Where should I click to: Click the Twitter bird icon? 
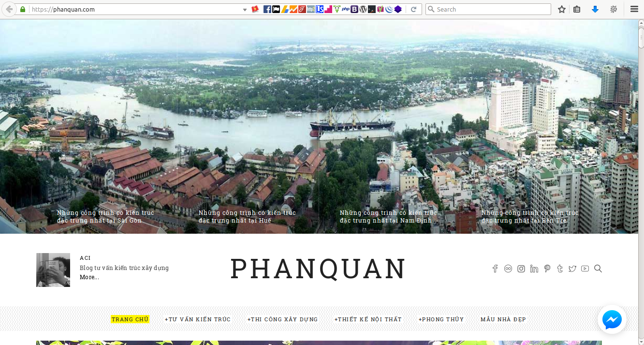[x=572, y=269]
